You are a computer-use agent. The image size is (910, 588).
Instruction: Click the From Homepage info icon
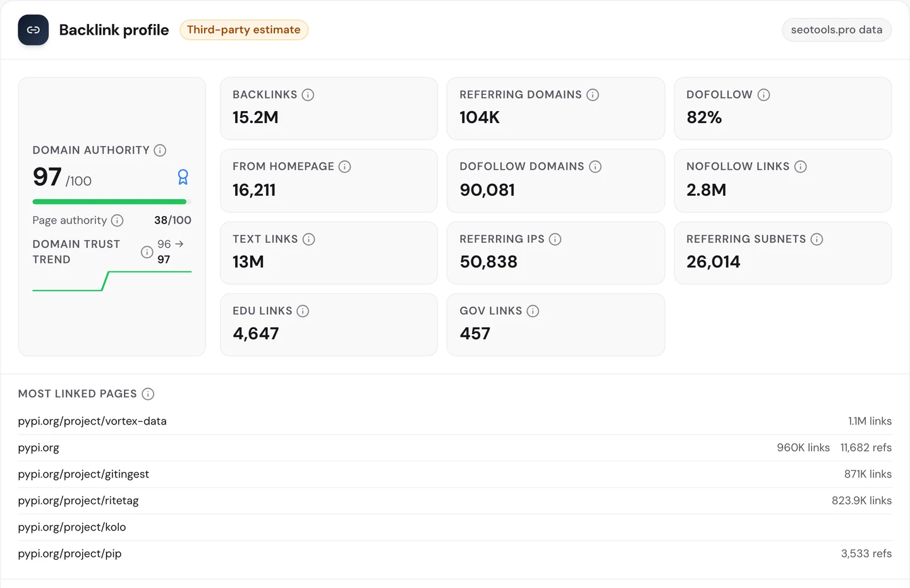pos(344,167)
